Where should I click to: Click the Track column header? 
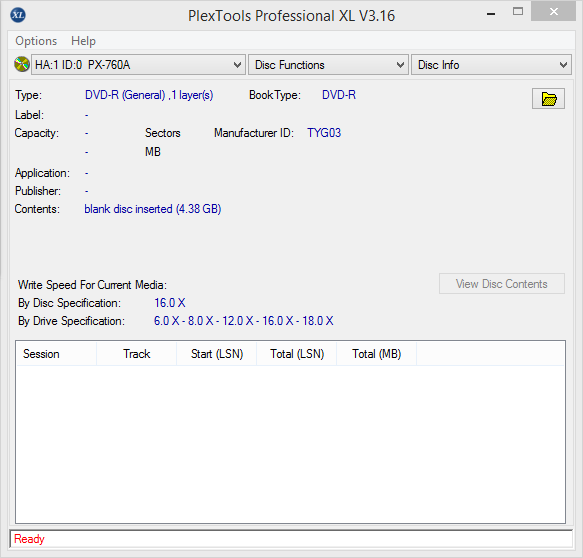136,354
